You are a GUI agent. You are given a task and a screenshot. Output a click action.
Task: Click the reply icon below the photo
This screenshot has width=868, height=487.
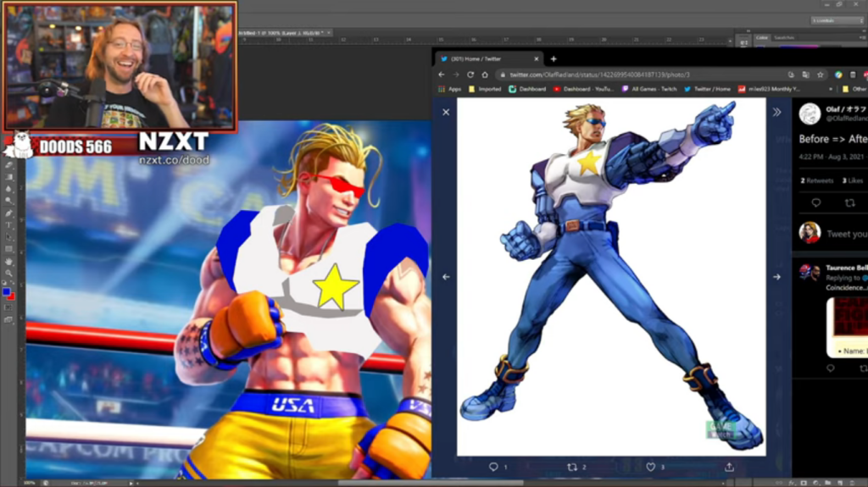click(x=493, y=467)
